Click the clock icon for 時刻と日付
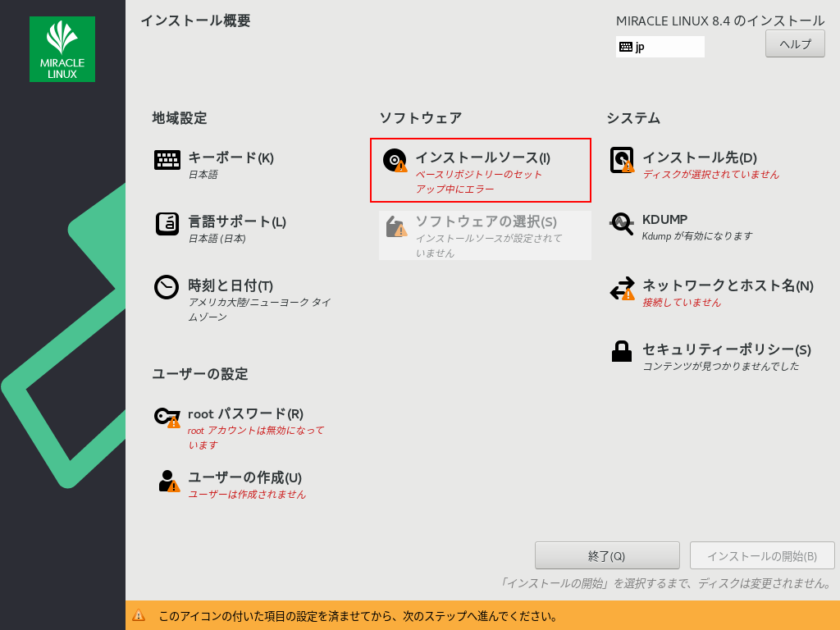Image resolution: width=840 pixels, height=630 pixels. (x=167, y=287)
